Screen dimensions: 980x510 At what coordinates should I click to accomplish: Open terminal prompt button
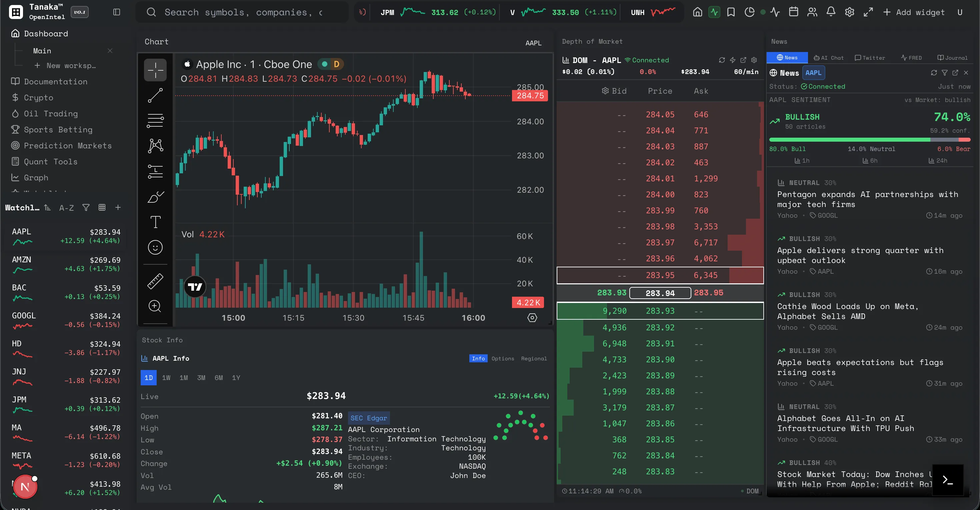(948, 480)
